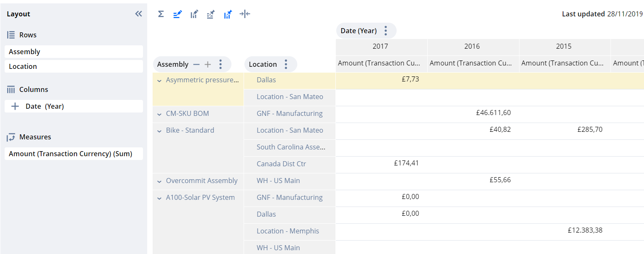Click the collapse column width icon
This screenshot has height=254, width=644.
(x=245, y=14)
